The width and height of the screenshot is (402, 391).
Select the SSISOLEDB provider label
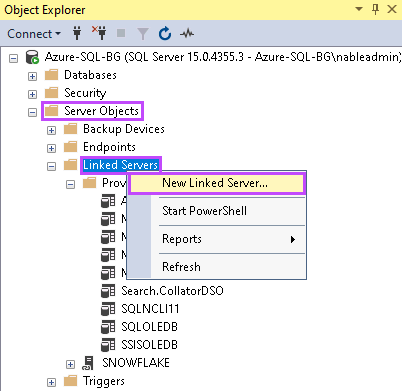click(149, 345)
